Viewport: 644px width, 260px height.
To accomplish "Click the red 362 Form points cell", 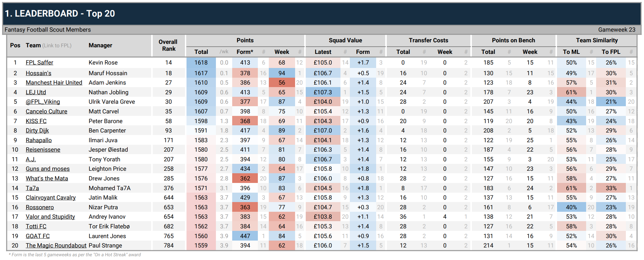I will [245, 179].
